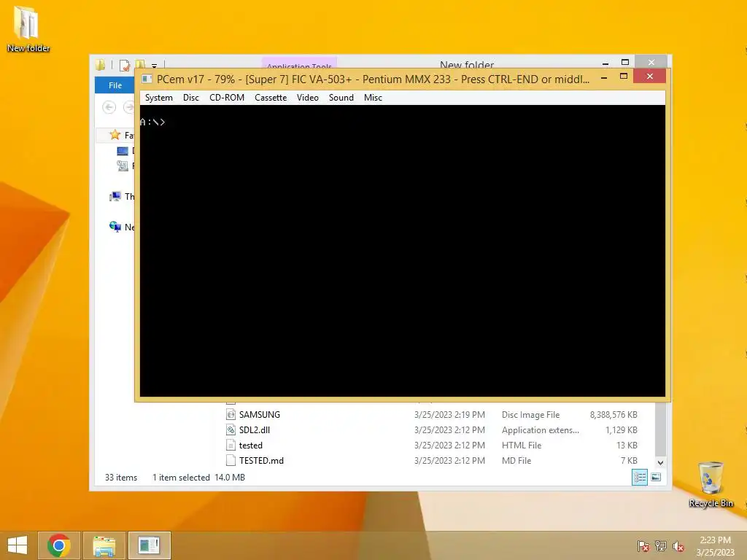The height and width of the screenshot is (560, 747).
Task: Click the SAMSUNG file size 8,388,576 KB
Action: tap(614, 415)
